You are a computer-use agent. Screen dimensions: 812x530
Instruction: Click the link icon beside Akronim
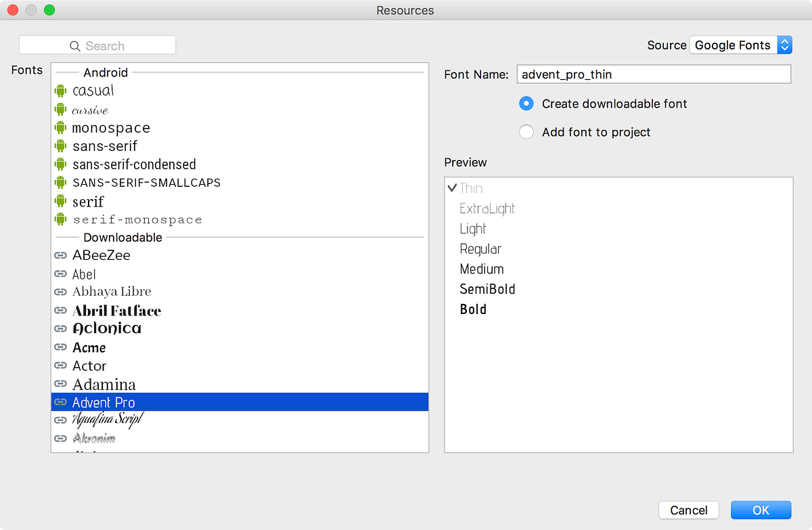click(x=61, y=438)
